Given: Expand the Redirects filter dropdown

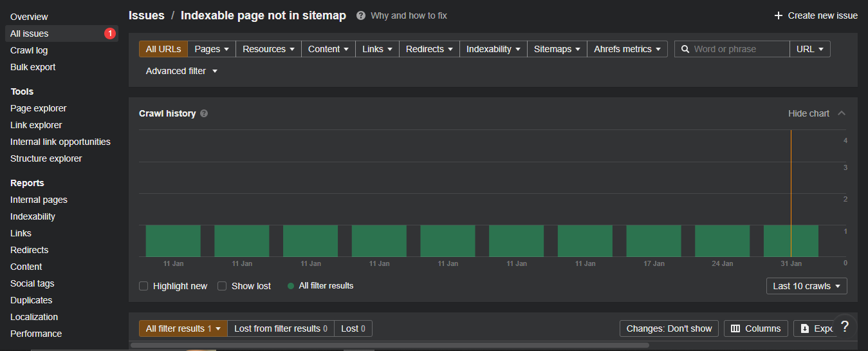Looking at the screenshot, I should (x=429, y=49).
